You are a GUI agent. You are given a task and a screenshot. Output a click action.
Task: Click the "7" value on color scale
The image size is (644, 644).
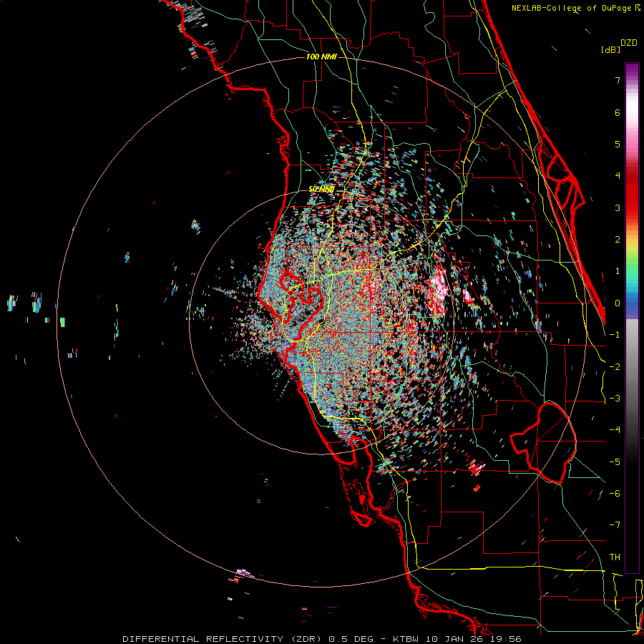point(618,80)
